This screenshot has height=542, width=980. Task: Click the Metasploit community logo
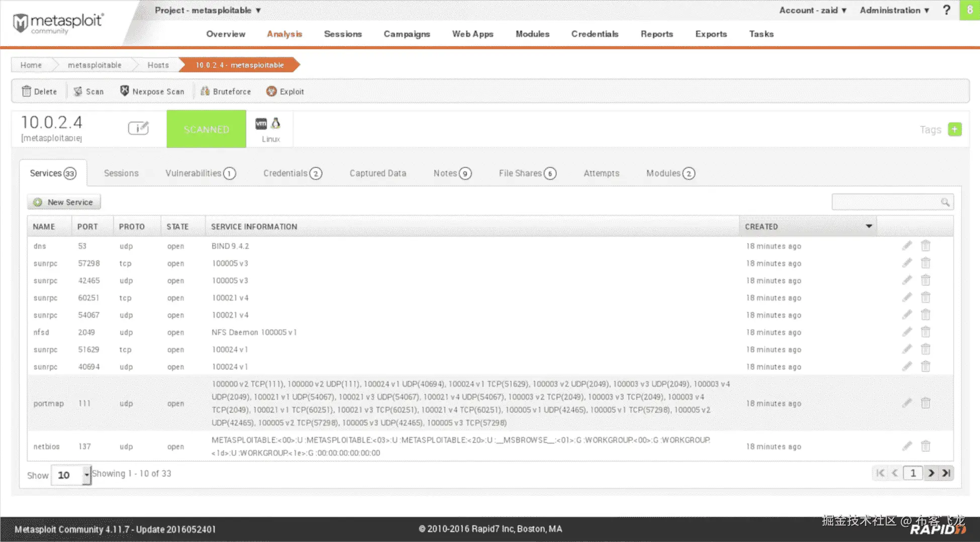[58, 23]
